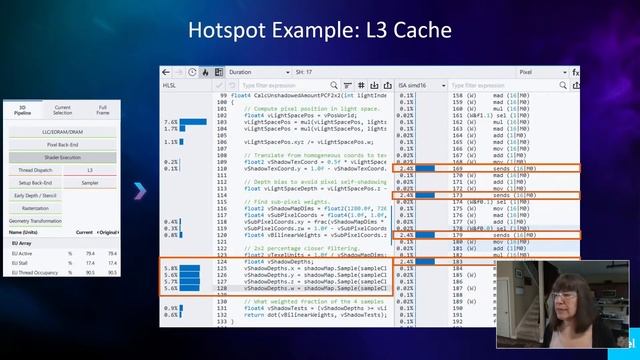Click the split layout icon beside flame

[219, 72]
